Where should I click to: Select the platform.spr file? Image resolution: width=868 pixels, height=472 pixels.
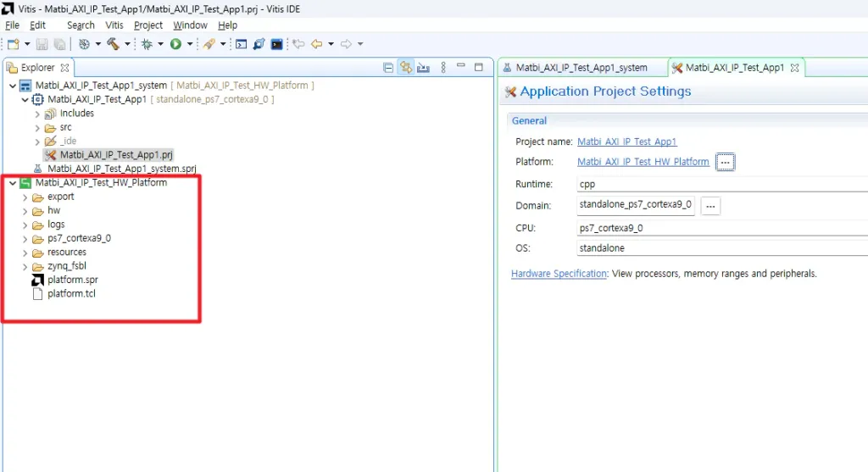[73, 280]
